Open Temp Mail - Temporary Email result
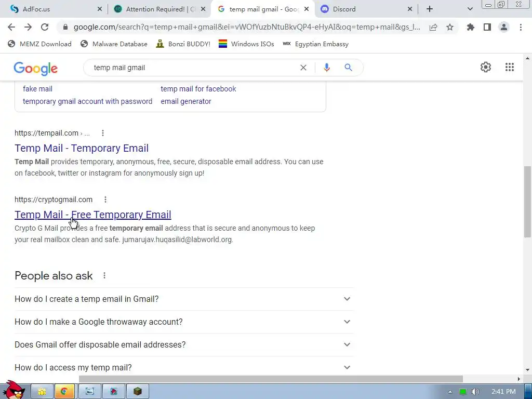Screen dimensions: 532x399 pos(82,148)
